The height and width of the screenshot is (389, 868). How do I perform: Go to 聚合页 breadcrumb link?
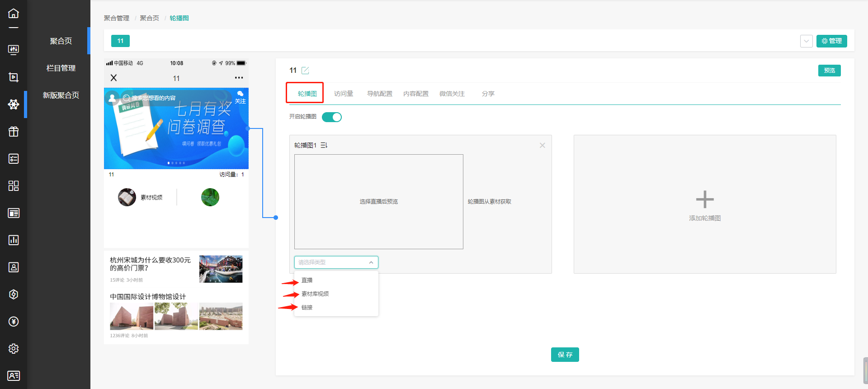(x=150, y=18)
